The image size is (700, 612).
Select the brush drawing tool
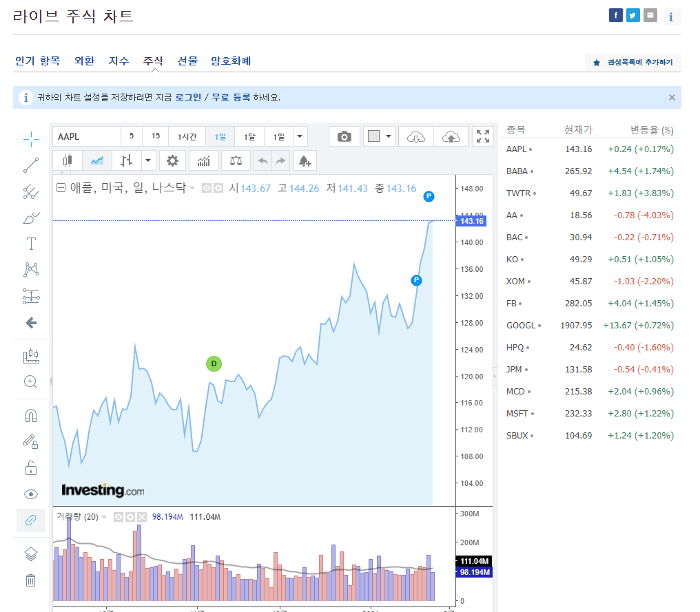tap(31, 218)
